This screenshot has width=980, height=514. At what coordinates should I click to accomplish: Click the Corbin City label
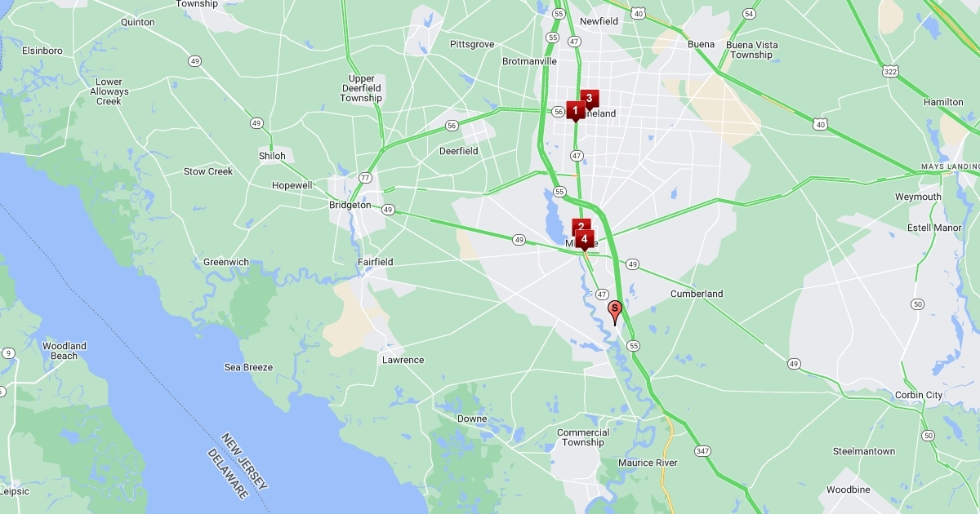pos(919,395)
